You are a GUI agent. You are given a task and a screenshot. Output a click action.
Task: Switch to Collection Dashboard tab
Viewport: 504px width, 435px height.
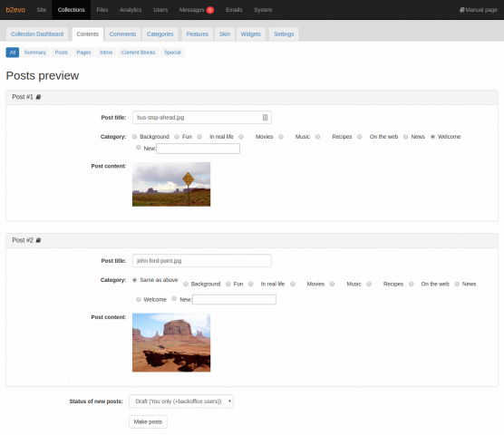coord(37,34)
